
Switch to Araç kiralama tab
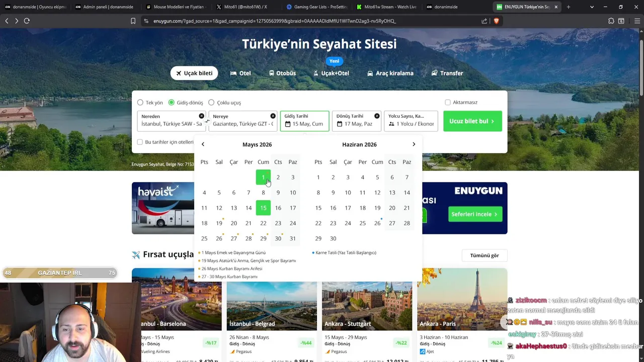click(x=390, y=73)
